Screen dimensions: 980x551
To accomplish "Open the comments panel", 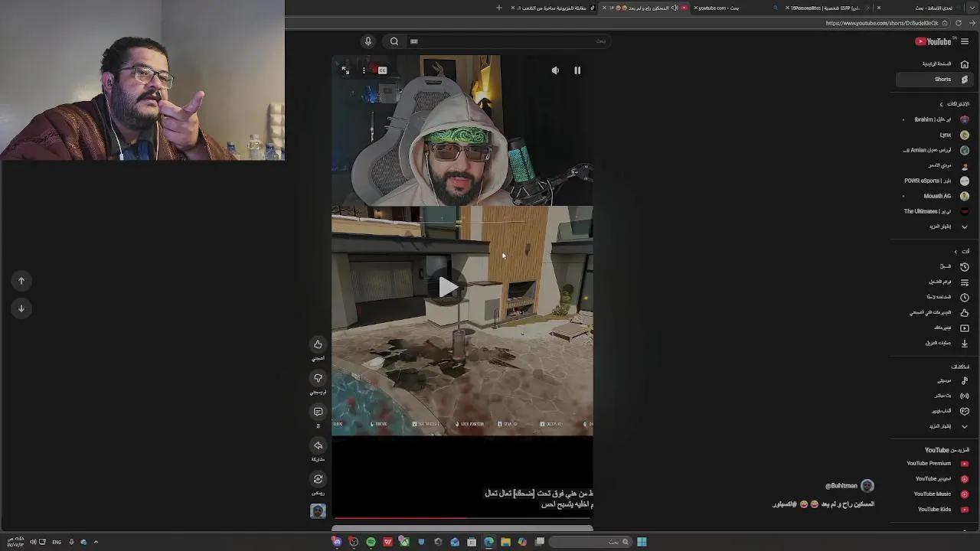I will point(318,412).
